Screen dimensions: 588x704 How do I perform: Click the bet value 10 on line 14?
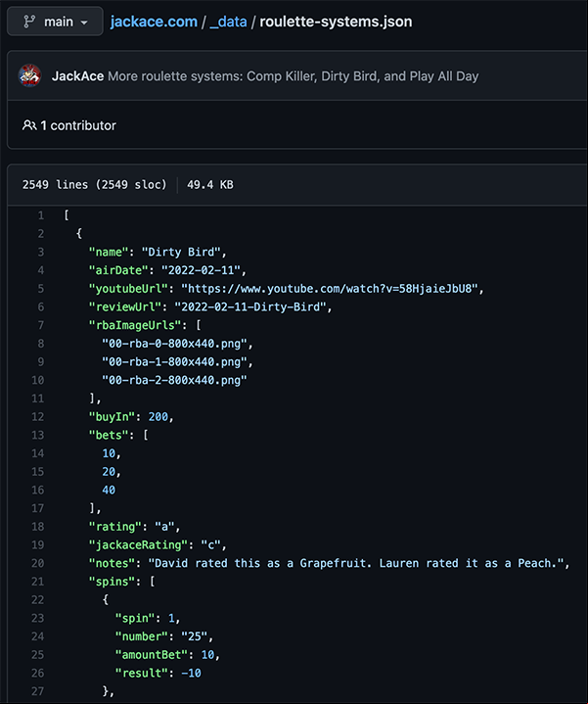point(109,453)
